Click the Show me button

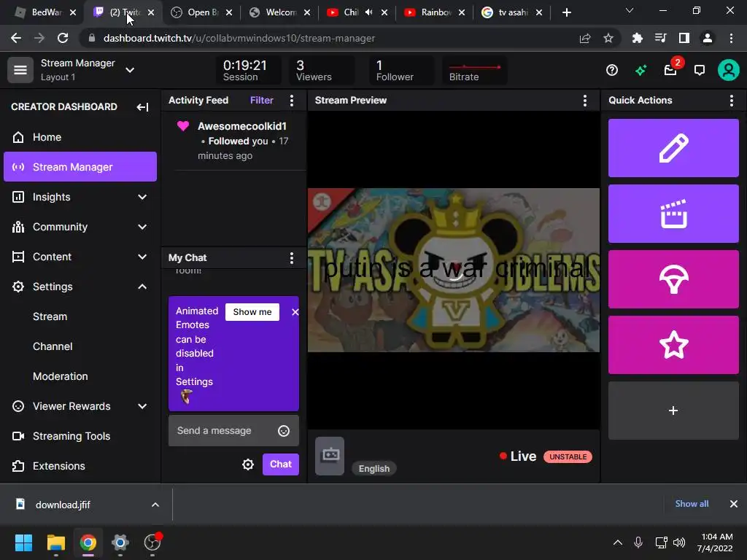click(x=252, y=312)
